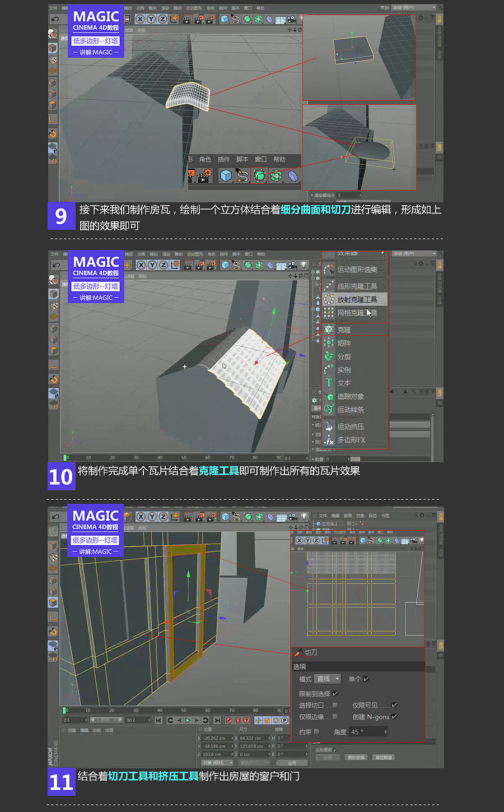The height and width of the screenshot is (812, 504).
Task: Open 对象(相对) dropdown in coordinates panel
Action: pyautogui.click(x=217, y=763)
